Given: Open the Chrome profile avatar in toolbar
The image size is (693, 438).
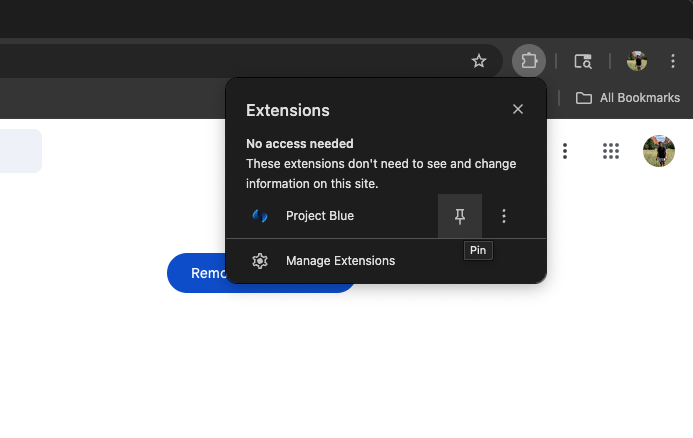Looking at the screenshot, I should (637, 61).
